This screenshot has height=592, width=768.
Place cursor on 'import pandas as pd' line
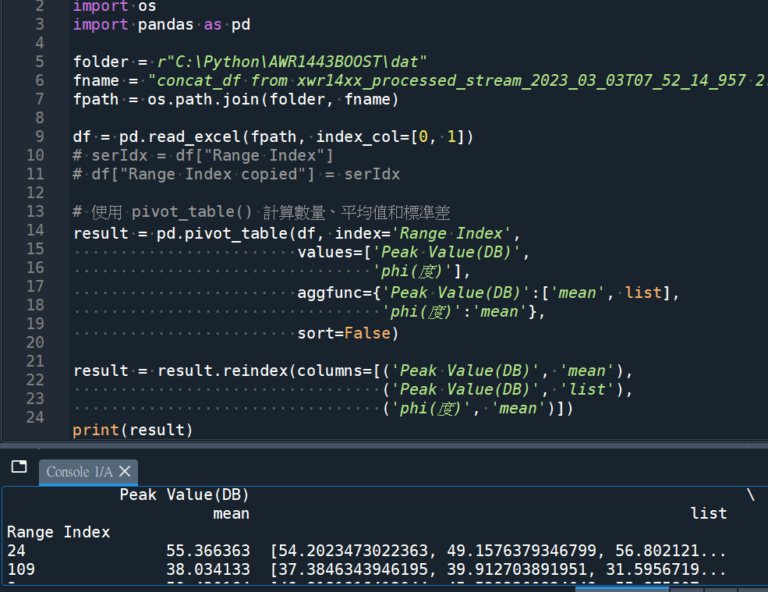[161, 25]
